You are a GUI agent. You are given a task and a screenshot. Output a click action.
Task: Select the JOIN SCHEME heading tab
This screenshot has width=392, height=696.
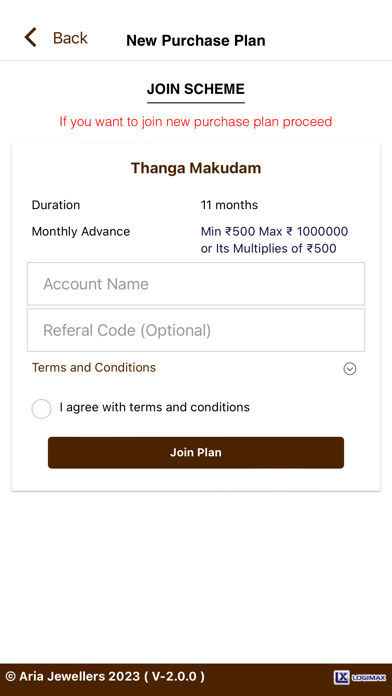click(196, 89)
